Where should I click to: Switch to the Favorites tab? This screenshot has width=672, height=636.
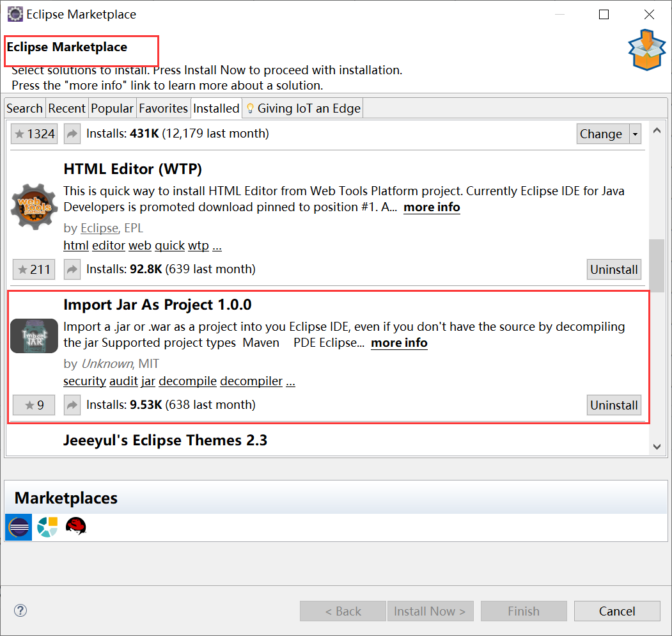click(163, 109)
